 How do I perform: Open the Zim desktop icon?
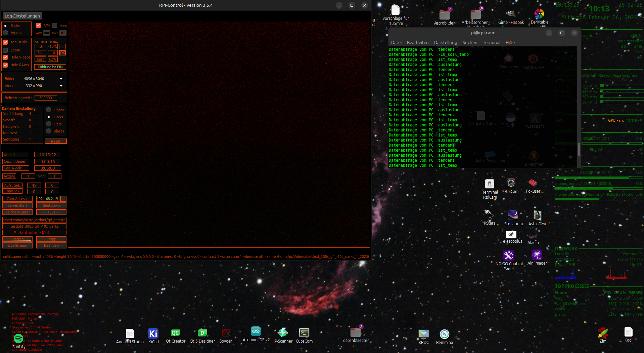pyautogui.click(x=603, y=336)
